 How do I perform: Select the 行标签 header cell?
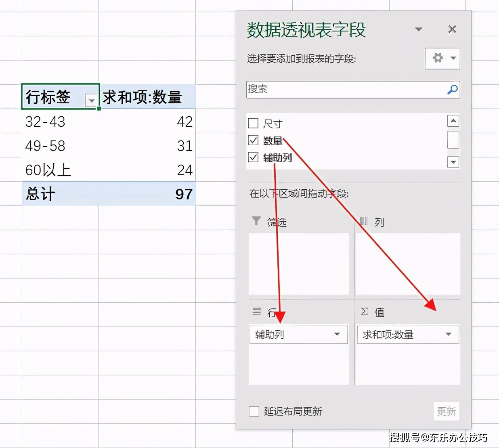[61, 96]
